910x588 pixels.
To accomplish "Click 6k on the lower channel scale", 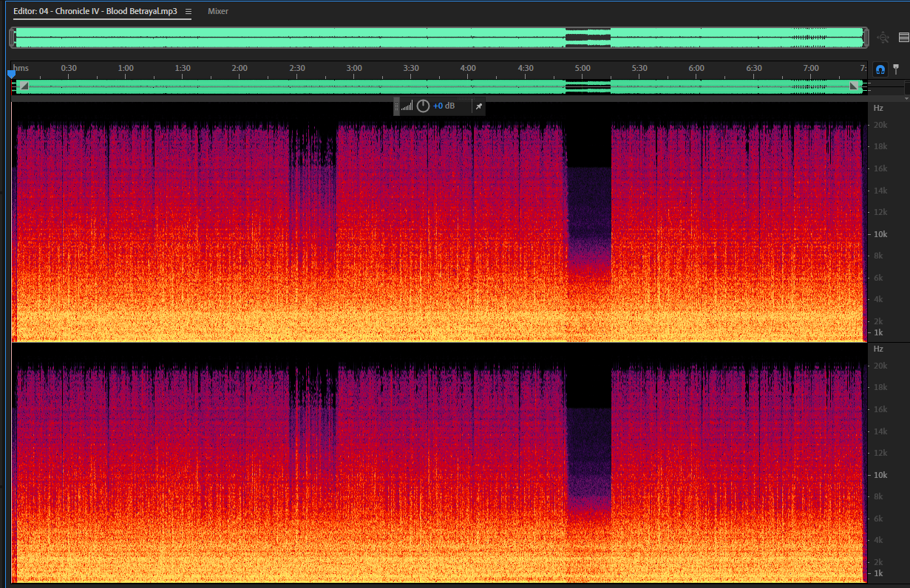I will (x=878, y=519).
